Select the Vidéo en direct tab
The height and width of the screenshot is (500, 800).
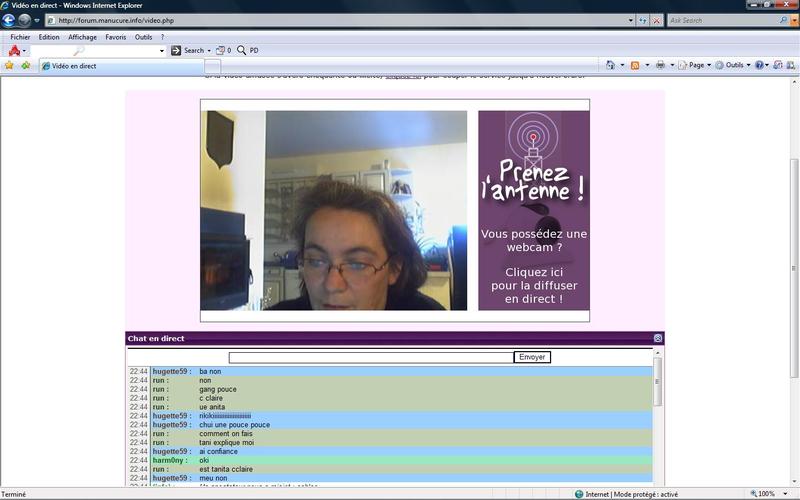tap(75, 66)
